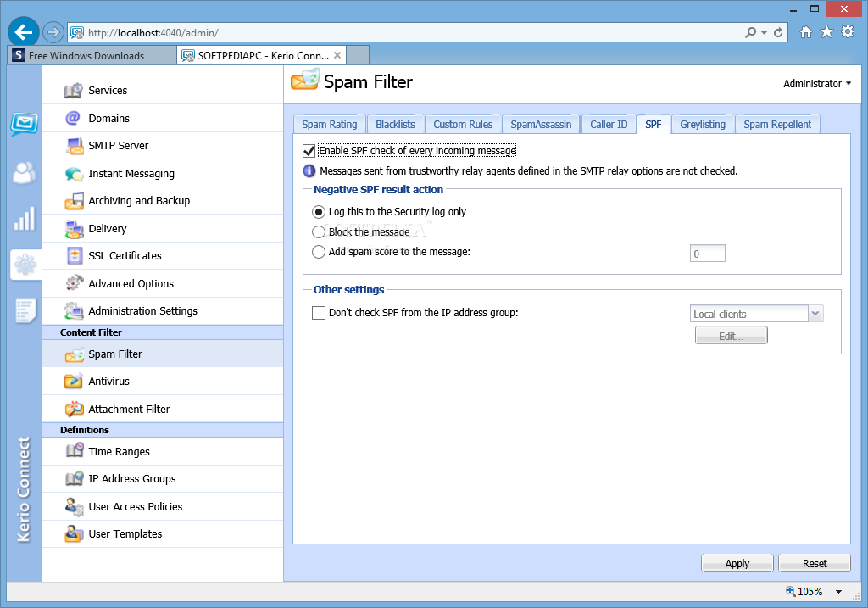868x608 pixels.
Task: Select the SPF tab
Action: point(654,125)
